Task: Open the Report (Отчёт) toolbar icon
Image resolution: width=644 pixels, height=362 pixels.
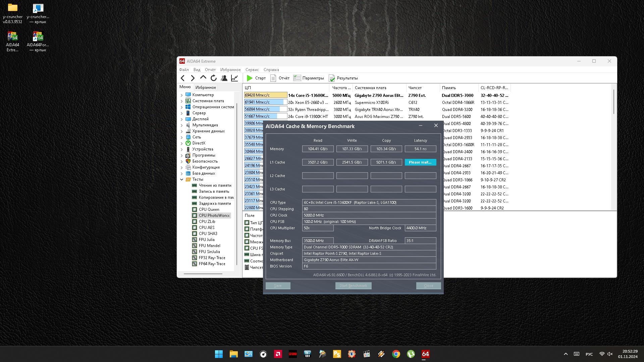Action: tap(273, 78)
